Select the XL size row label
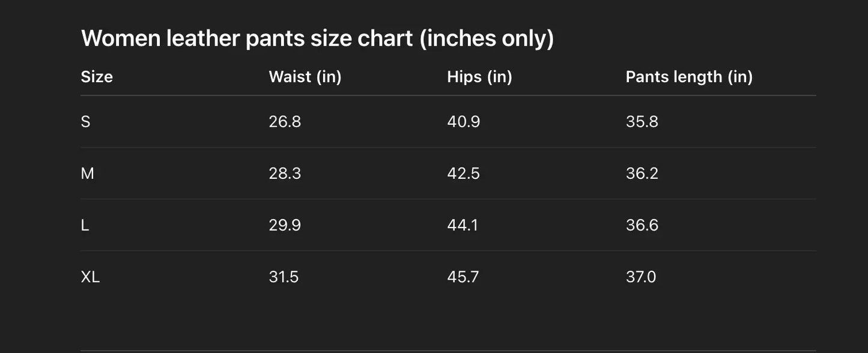This screenshot has width=868, height=353. click(x=90, y=277)
